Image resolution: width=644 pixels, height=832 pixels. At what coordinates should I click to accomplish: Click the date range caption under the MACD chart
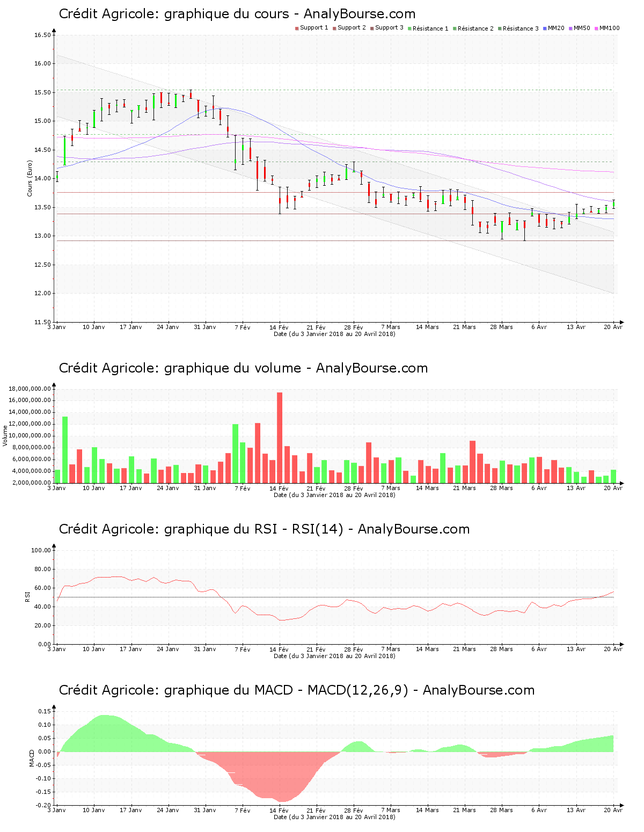[x=334, y=817]
